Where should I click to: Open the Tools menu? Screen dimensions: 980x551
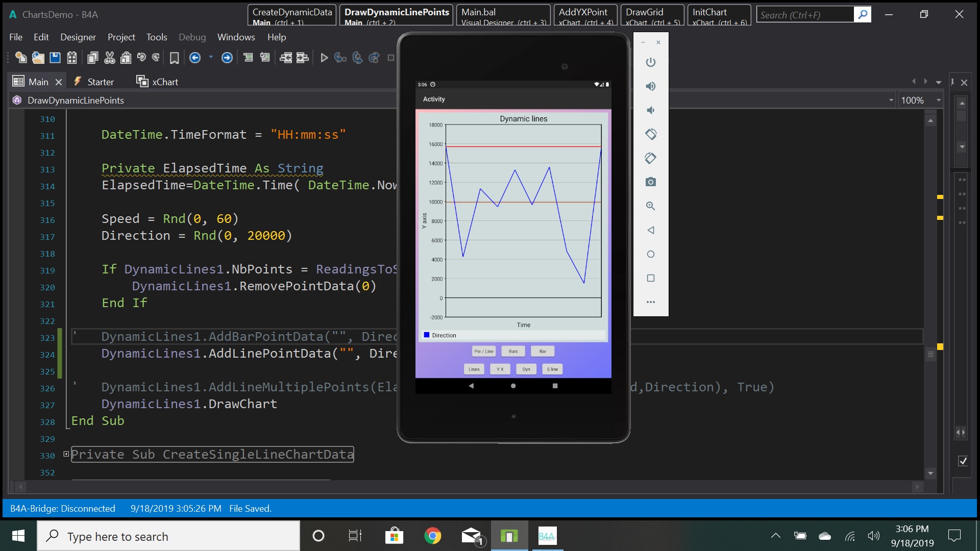(x=157, y=37)
